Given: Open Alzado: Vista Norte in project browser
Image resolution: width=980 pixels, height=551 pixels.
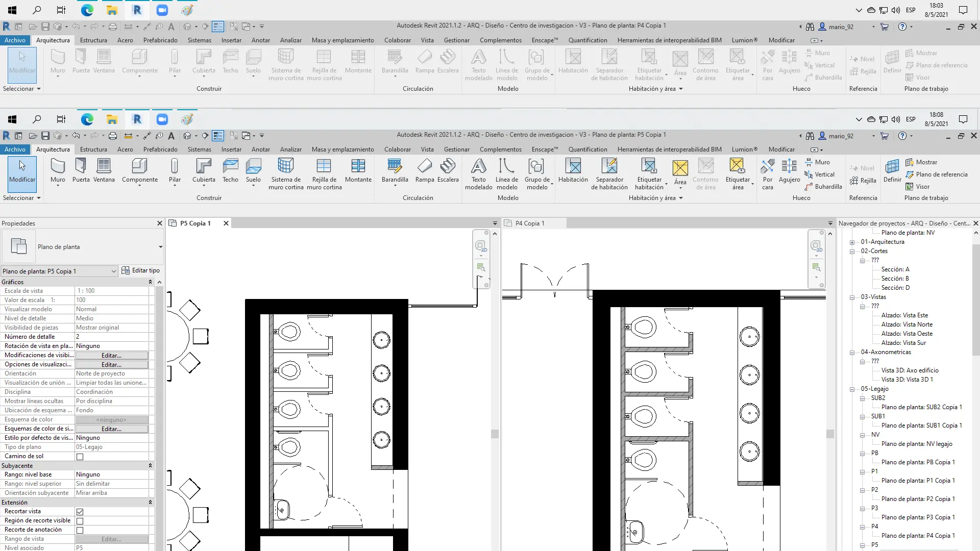Looking at the screenshot, I should (x=906, y=324).
